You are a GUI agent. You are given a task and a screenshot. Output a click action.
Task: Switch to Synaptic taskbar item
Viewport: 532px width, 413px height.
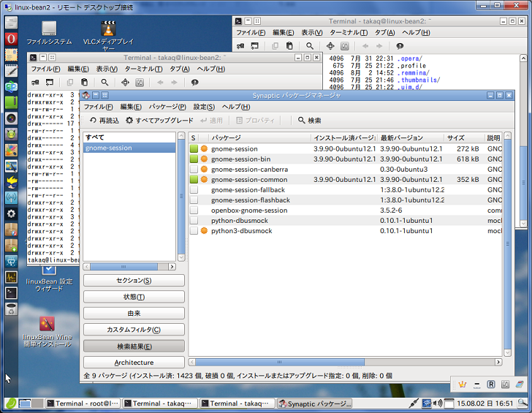click(314, 403)
